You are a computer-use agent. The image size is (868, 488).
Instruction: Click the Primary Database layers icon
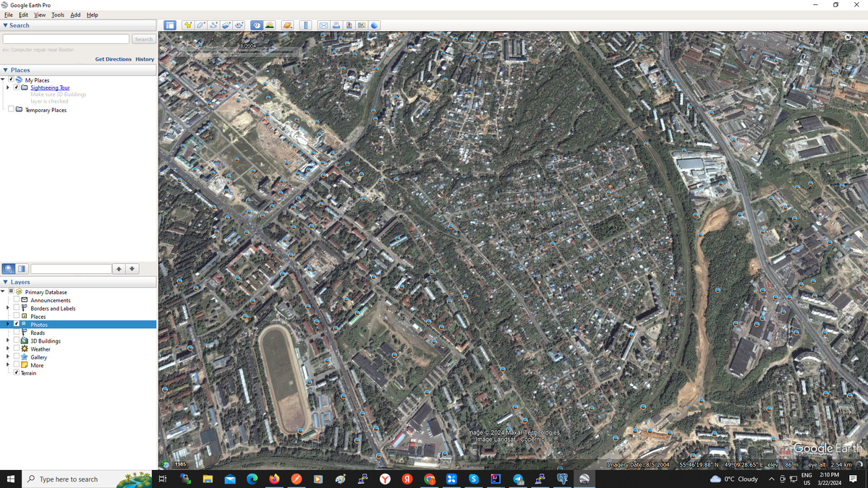[x=18, y=292]
